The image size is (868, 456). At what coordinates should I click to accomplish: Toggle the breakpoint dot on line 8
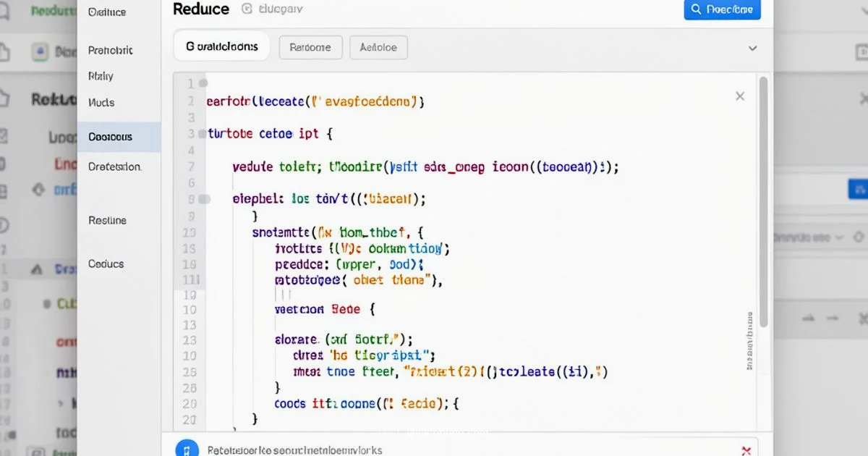204,198
